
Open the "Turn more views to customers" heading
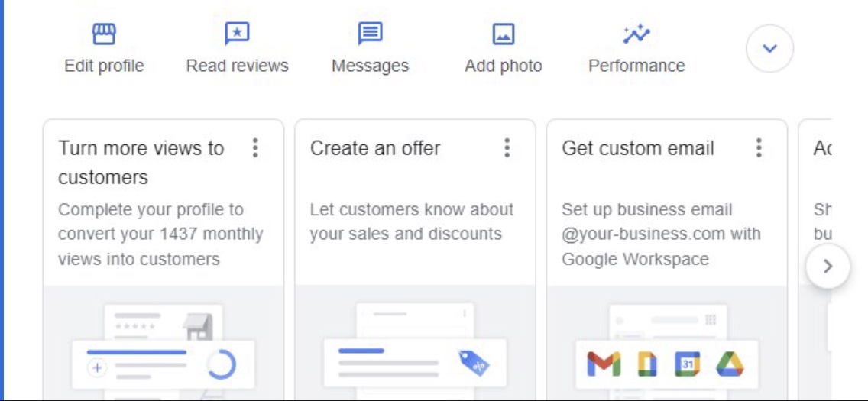click(x=141, y=162)
